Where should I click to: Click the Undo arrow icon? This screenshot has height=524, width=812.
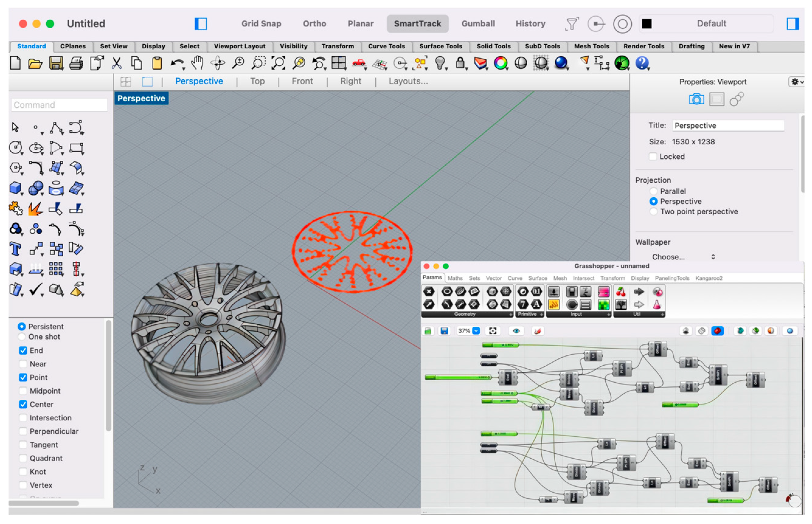[177, 63]
